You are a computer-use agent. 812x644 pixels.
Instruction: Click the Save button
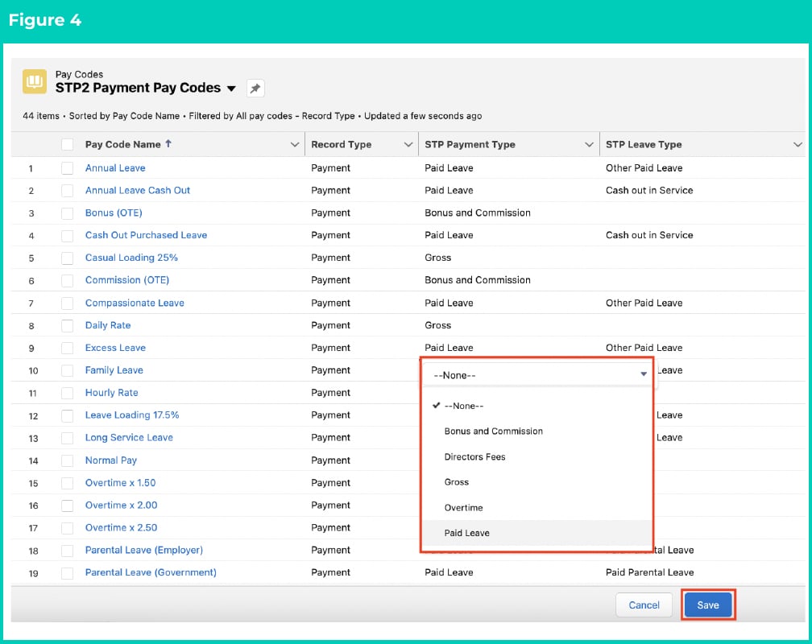pyautogui.click(x=708, y=605)
